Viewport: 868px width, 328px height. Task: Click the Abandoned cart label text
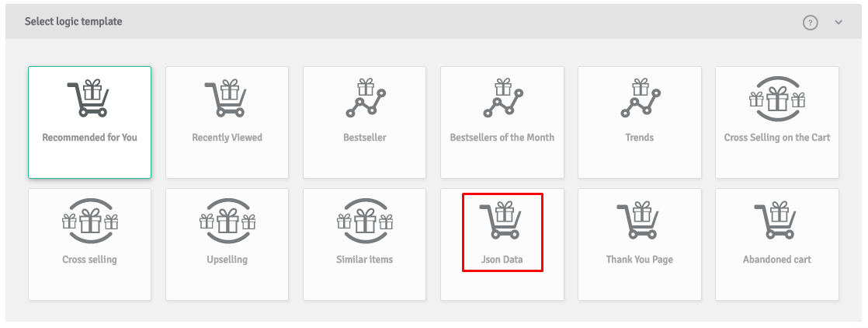point(777,260)
